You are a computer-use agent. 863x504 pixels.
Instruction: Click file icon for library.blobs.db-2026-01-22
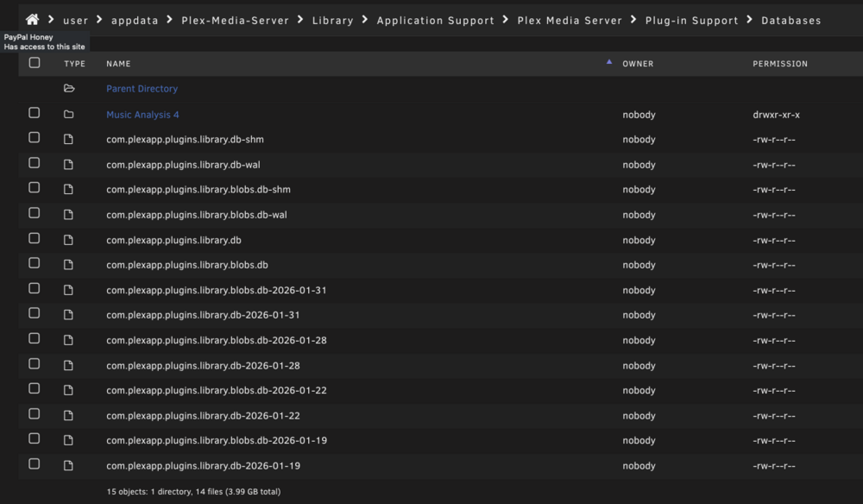click(x=68, y=390)
